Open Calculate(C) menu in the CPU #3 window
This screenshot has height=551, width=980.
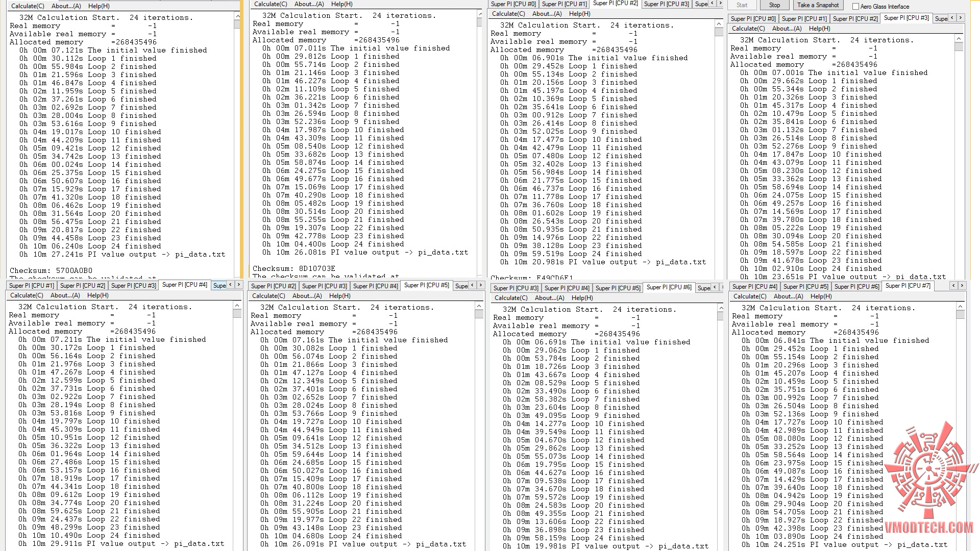pos(748,29)
